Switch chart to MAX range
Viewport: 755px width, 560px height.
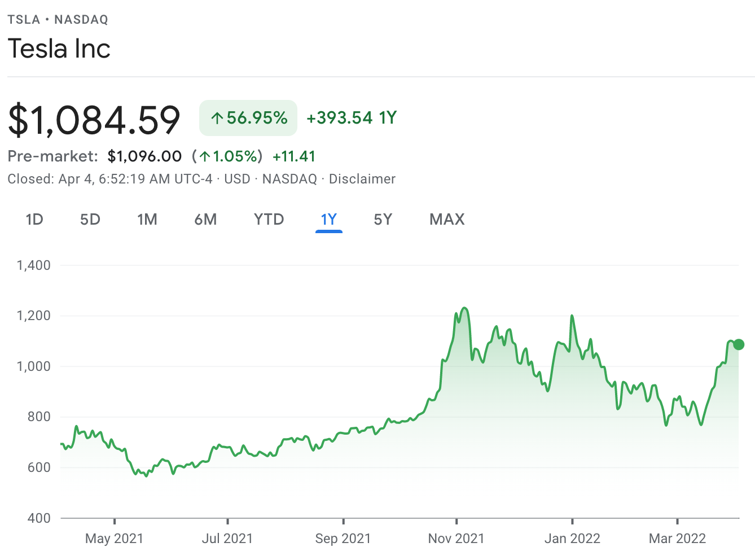pyautogui.click(x=447, y=219)
